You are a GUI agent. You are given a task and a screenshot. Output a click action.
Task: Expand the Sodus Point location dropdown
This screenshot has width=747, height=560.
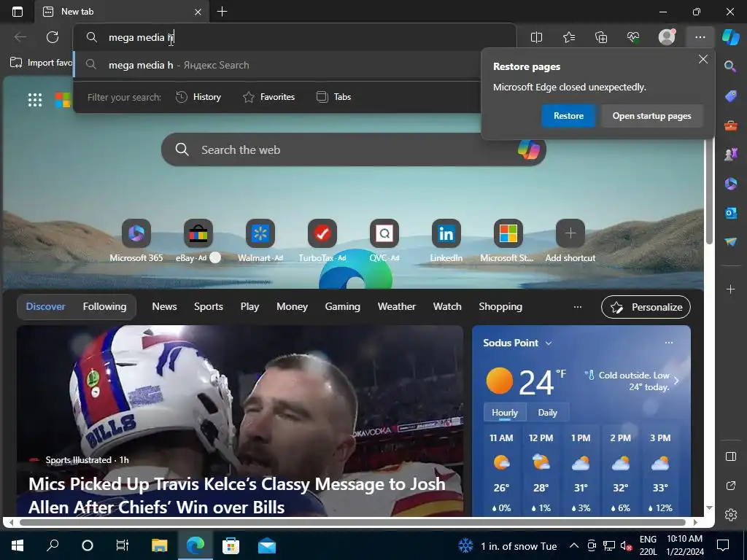coord(549,343)
